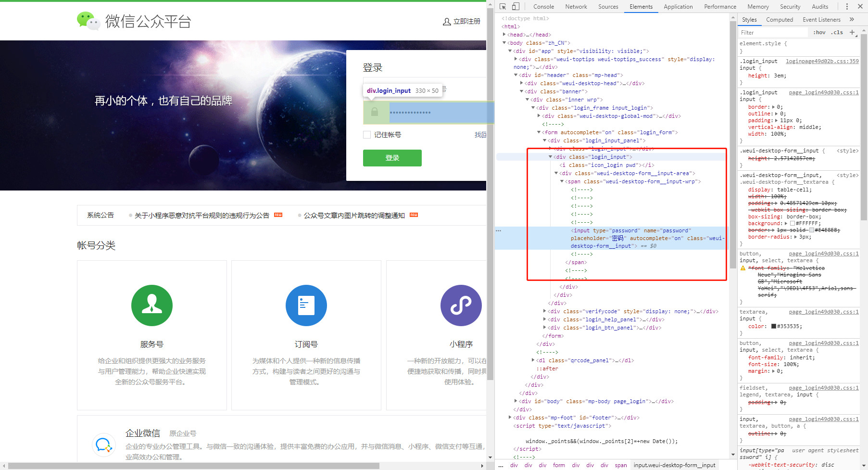868x470 pixels.
Task: Open the Application tab
Action: (x=678, y=7)
